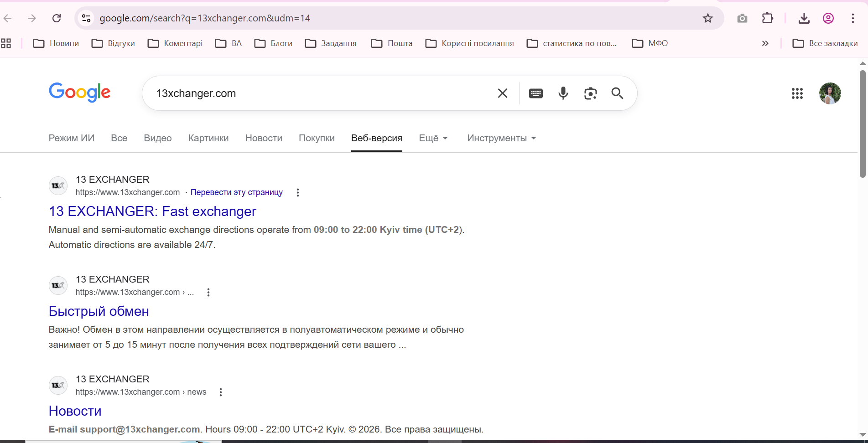This screenshot has width=868, height=443.
Task: Switch to the Все results tab
Action: 119,138
